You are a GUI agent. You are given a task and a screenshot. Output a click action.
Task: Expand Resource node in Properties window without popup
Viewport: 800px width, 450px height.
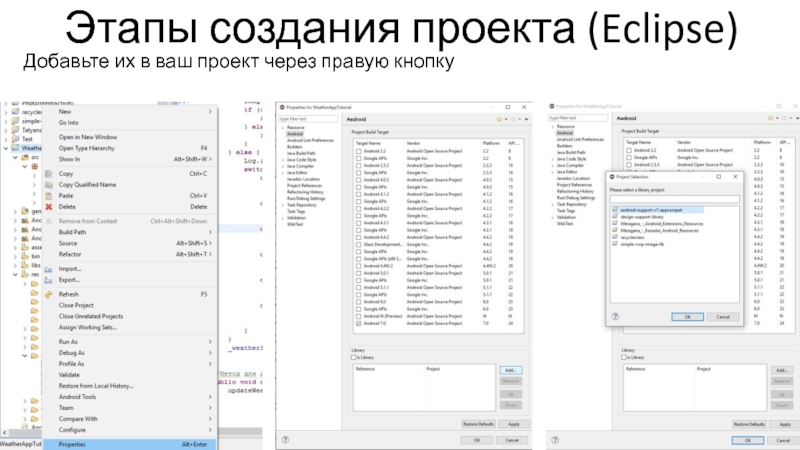coord(283,128)
